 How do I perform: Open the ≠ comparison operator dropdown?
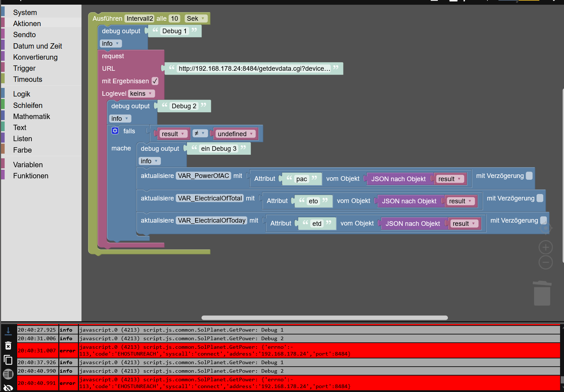pyautogui.click(x=200, y=133)
